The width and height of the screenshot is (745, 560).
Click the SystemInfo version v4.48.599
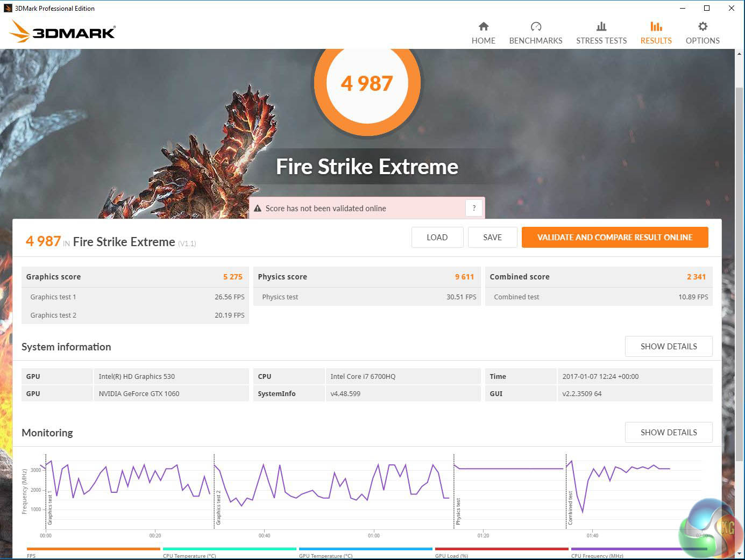(x=345, y=393)
